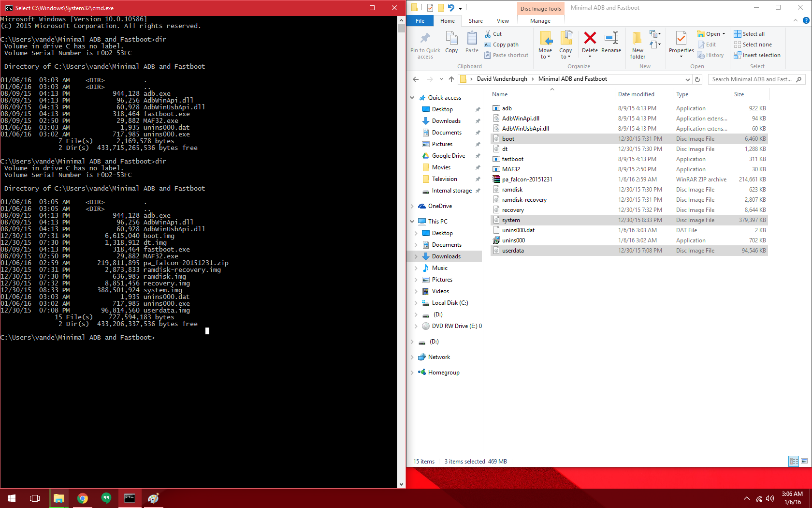Image resolution: width=812 pixels, height=508 pixels.
Task: Click the Copy ribbon icon
Action: click(451, 42)
